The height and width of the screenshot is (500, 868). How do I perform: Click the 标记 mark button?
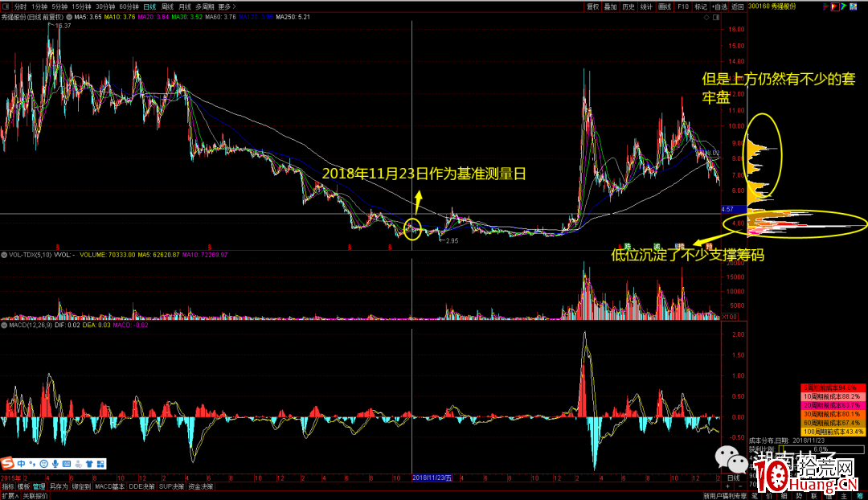tap(701, 6)
